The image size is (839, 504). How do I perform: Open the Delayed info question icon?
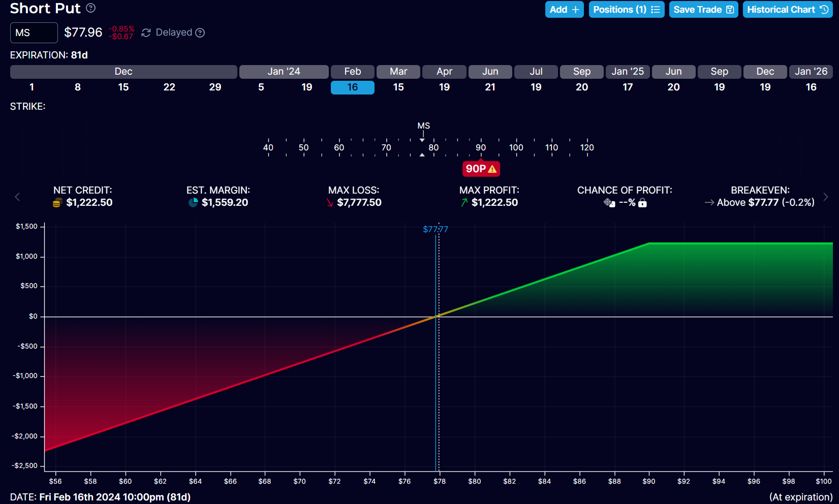click(x=200, y=33)
